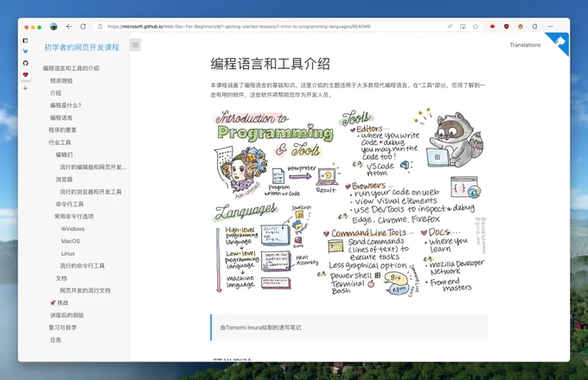The width and height of the screenshot is (588, 380).
Task: Open 行业工具 in sidebar
Action: 60,142
